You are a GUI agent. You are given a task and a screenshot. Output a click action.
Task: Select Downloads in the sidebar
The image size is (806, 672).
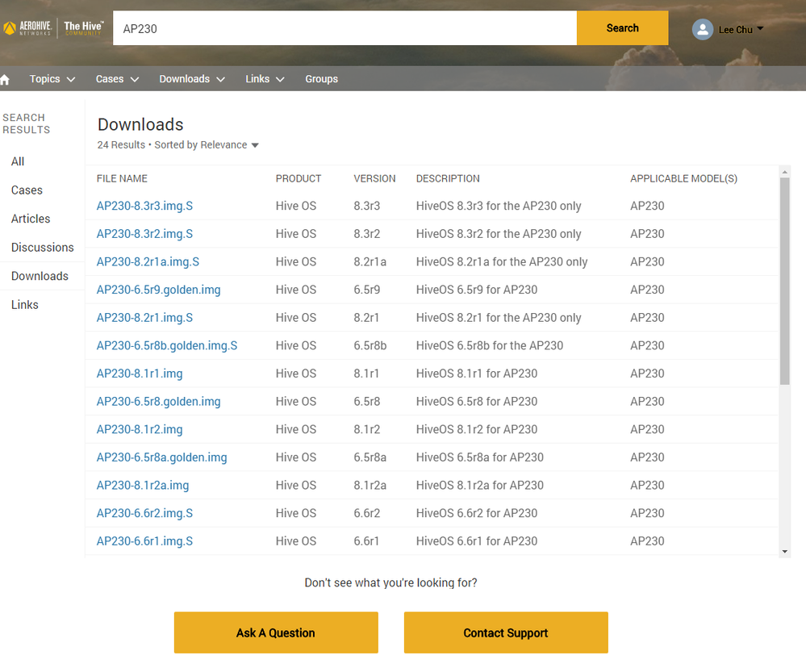[40, 276]
